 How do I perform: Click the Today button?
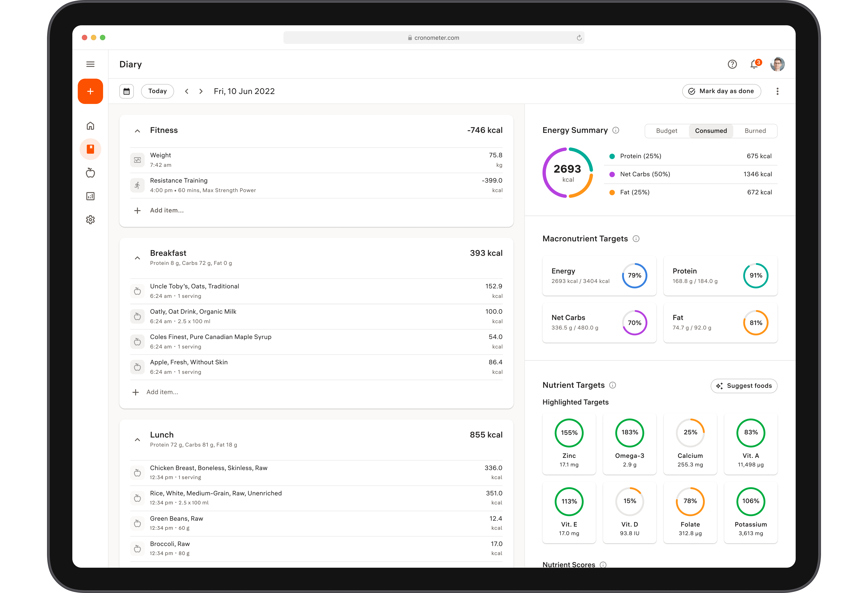[157, 91]
